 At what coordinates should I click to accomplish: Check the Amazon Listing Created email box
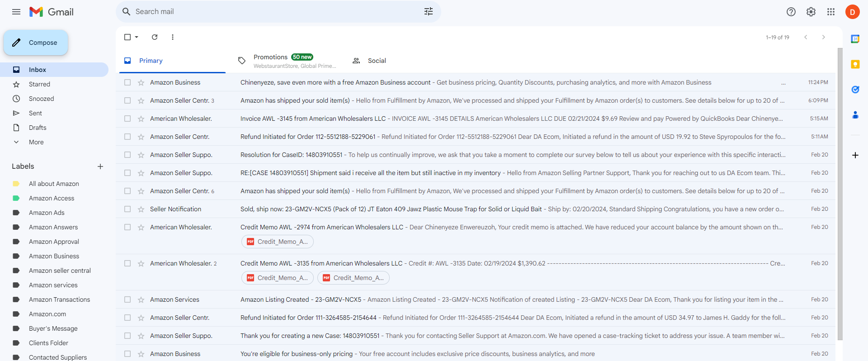tap(127, 299)
